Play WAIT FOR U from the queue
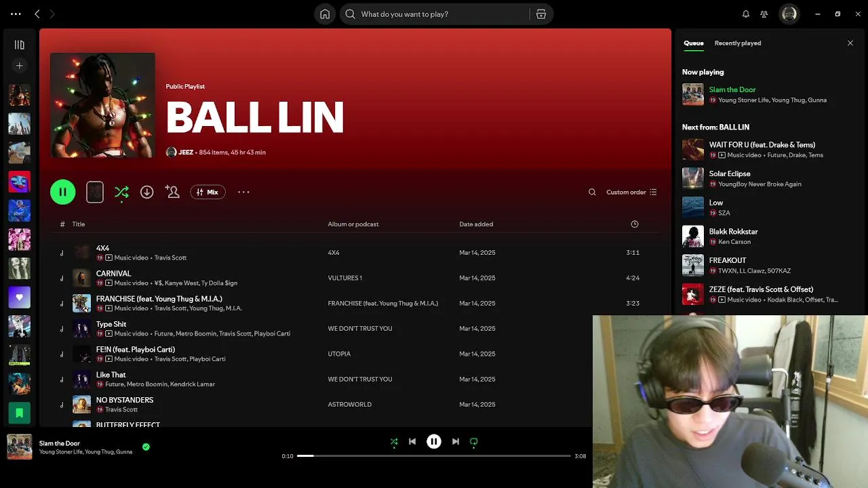 click(x=762, y=145)
